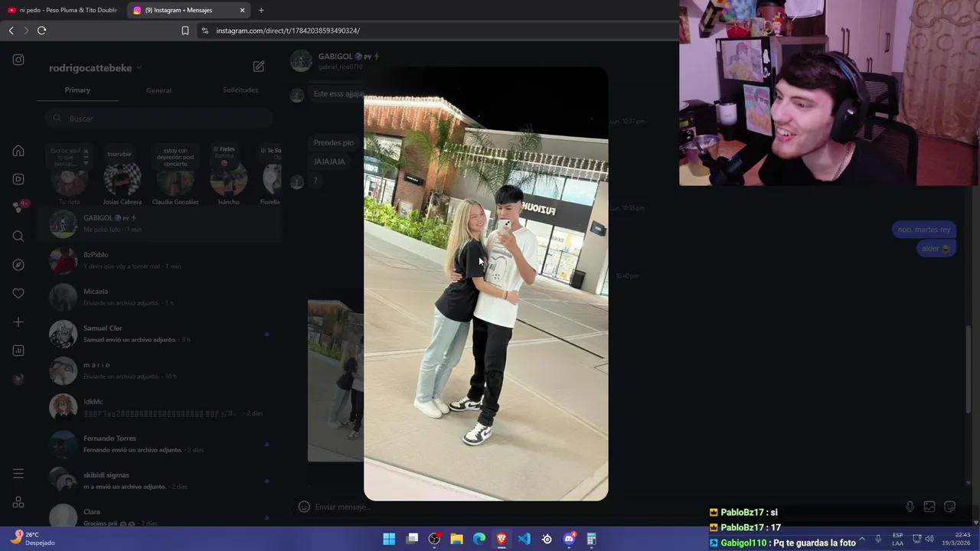Show hidden system tray icons chevron
Viewport: 980px width, 551px height.
point(862,539)
